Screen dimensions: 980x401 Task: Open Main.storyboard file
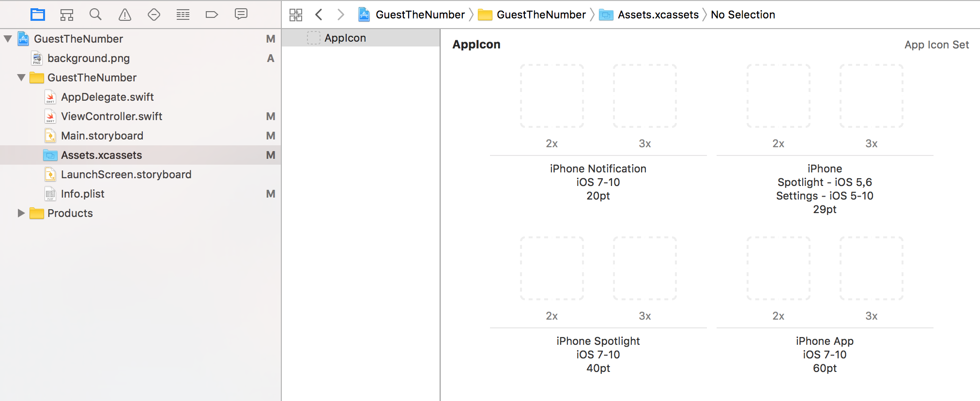click(x=102, y=136)
